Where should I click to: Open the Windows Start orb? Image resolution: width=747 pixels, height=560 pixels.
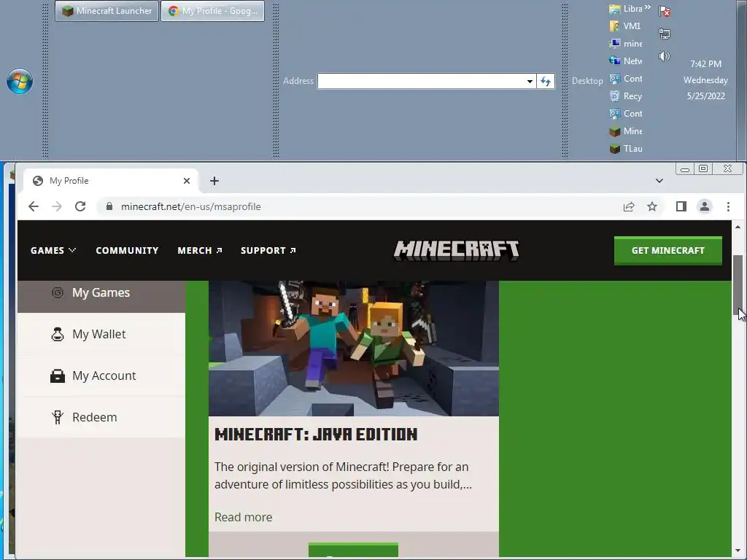click(20, 81)
